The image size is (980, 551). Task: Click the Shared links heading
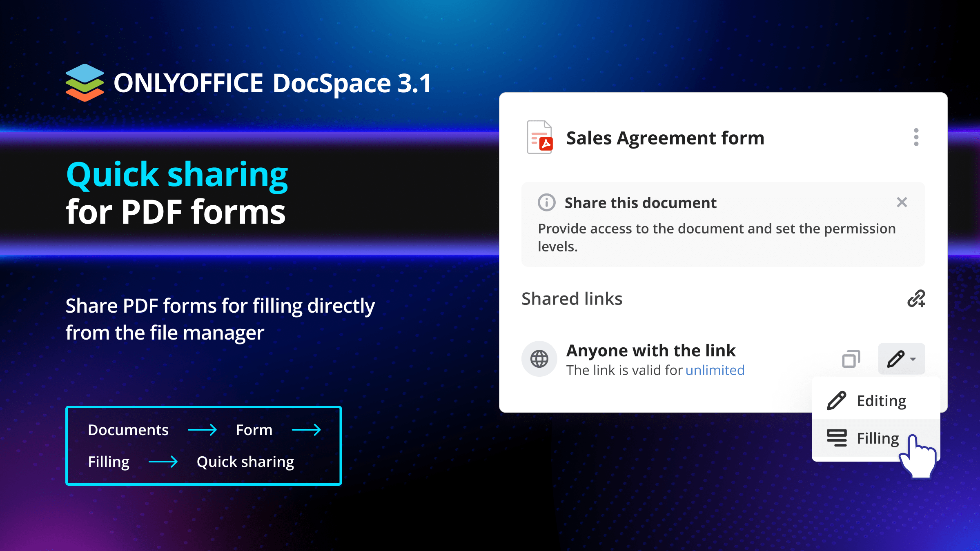click(572, 299)
